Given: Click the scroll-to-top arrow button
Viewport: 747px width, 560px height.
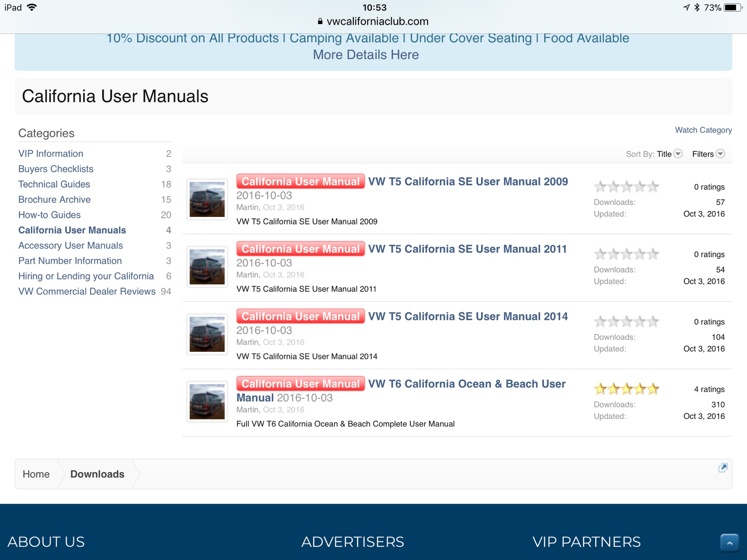Looking at the screenshot, I should pyautogui.click(x=729, y=543).
